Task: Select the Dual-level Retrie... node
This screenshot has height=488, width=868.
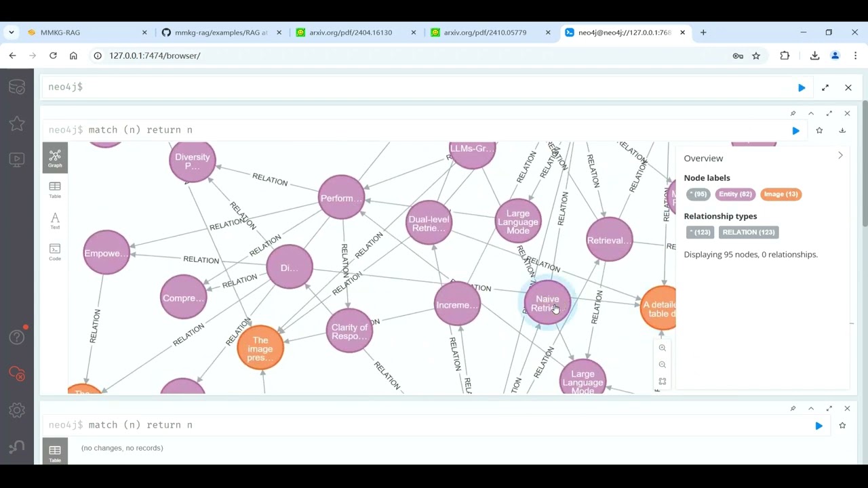Action: click(x=429, y=223)
